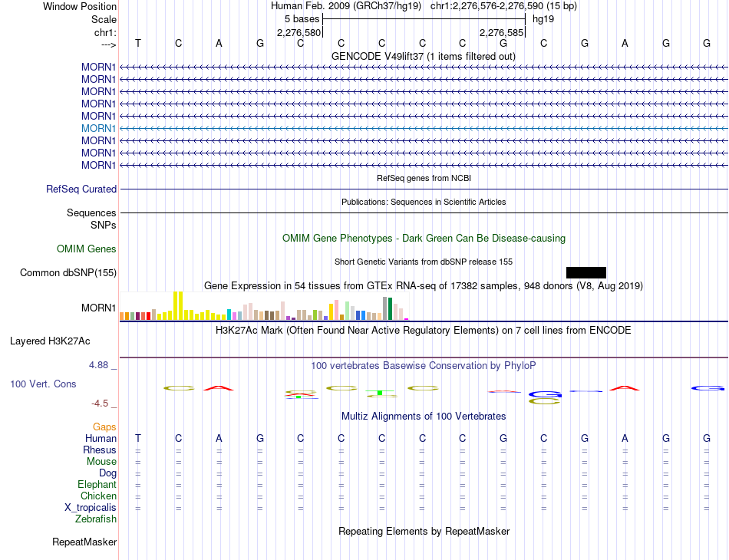Screen dimensions: 729x560
Task: Select the Mouse species row label
Action: [x=101, y=462]
